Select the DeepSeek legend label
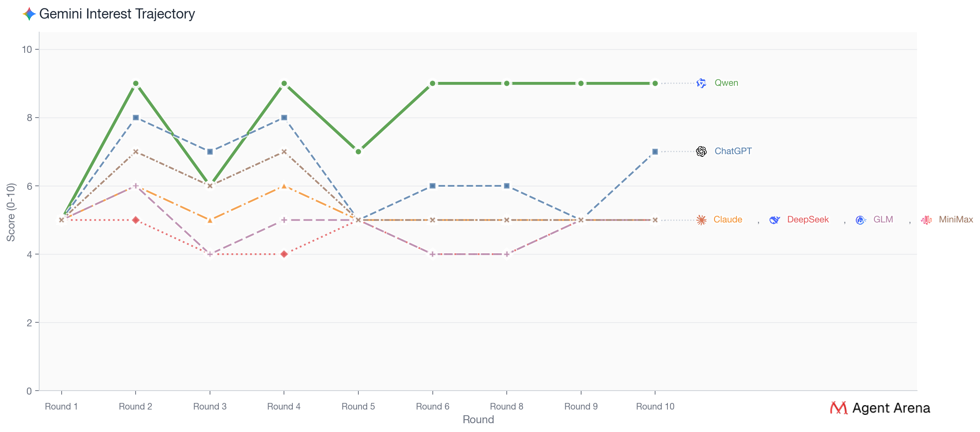980x432 pixels. 807,220
